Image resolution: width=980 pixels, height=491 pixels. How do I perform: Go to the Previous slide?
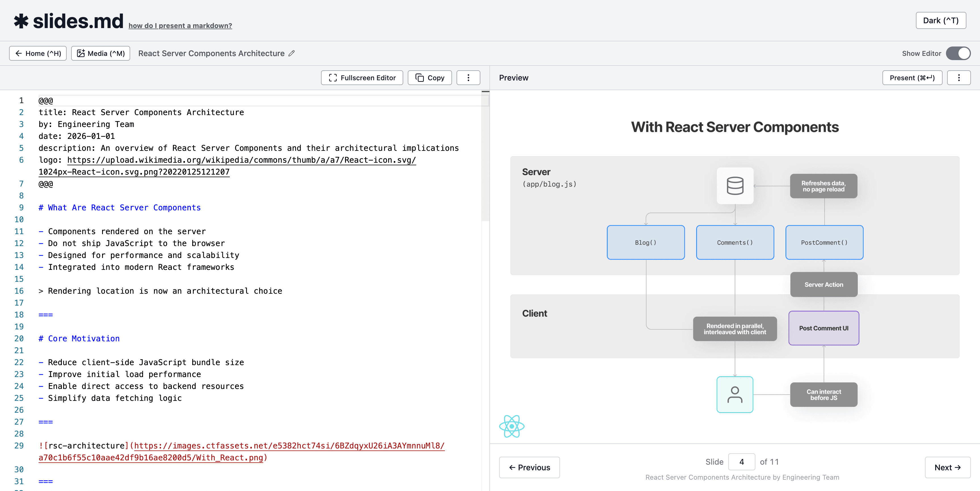click(529, 467)
